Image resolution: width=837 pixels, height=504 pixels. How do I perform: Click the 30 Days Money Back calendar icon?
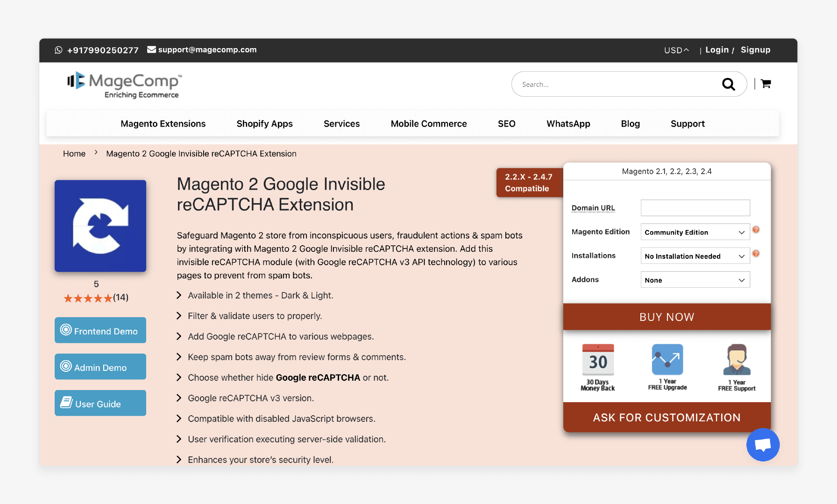(598, 360)
